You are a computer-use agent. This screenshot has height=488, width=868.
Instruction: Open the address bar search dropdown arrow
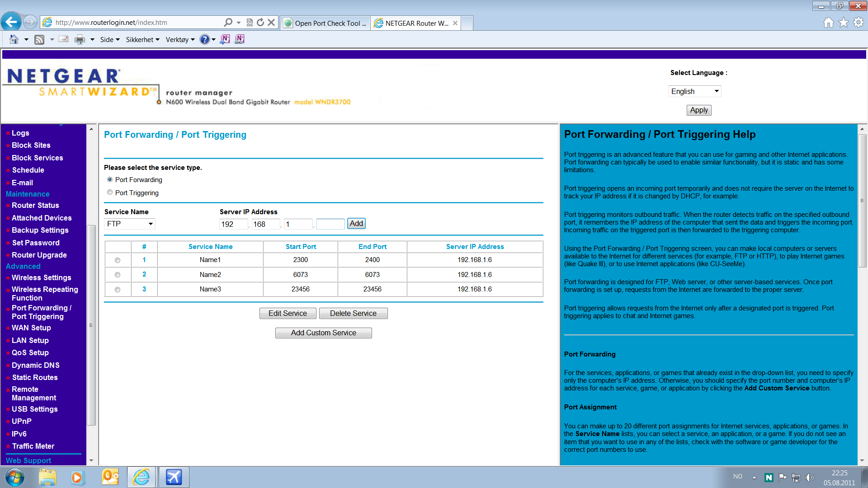point(238,23)
